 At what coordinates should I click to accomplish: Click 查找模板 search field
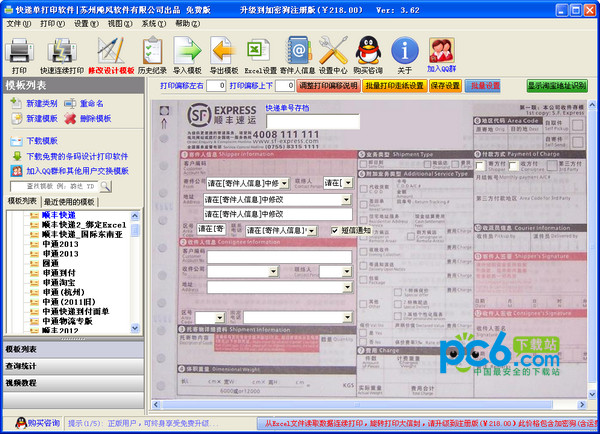tap(55, 186)
